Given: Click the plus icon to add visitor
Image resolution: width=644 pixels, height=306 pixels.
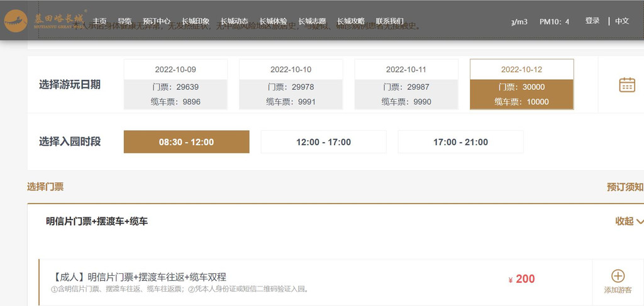Looking at the screenshot, I should tap(618, 276).
